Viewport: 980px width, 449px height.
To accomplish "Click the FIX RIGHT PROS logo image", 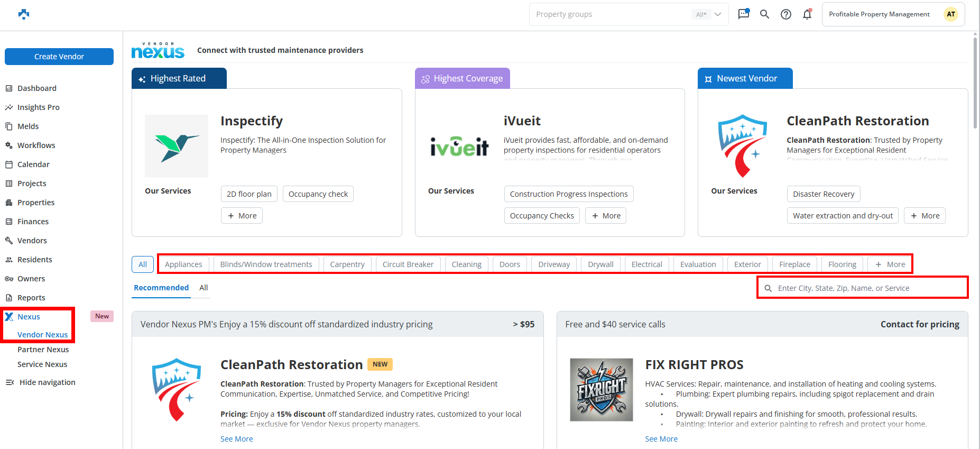I will click(601, 390).
